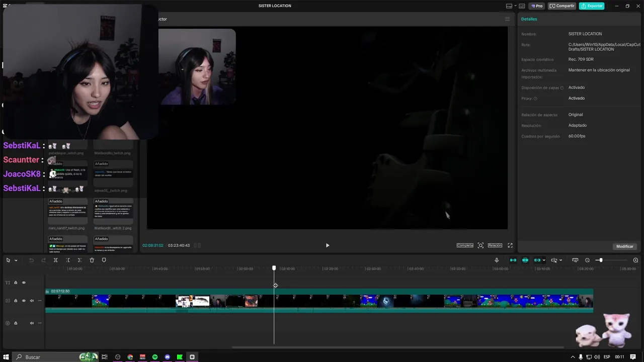The width and height of the screenshot is (644, 362).
Task: Mute the audio track
Action: pyautogui.click(x=32, y=323)
